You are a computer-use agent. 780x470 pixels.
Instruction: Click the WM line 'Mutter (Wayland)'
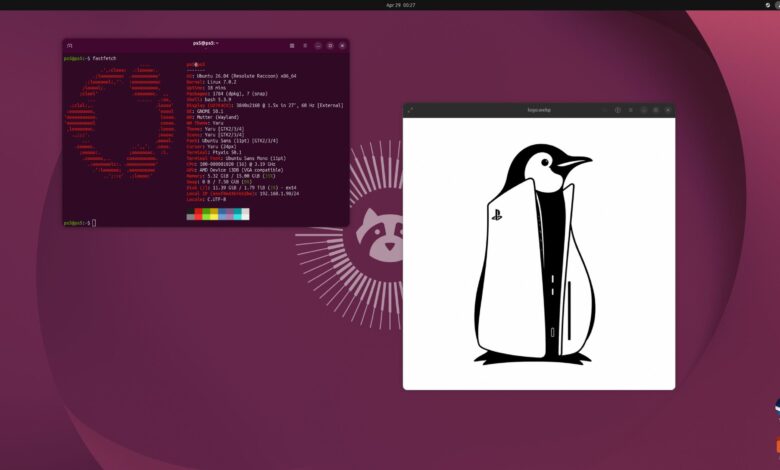pos(218,117)
